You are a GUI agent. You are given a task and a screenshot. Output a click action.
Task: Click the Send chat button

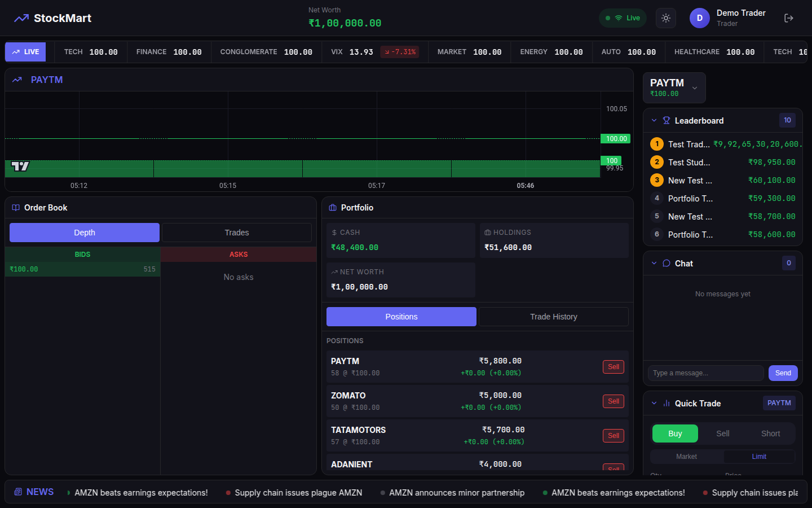(x=783, y=373)
